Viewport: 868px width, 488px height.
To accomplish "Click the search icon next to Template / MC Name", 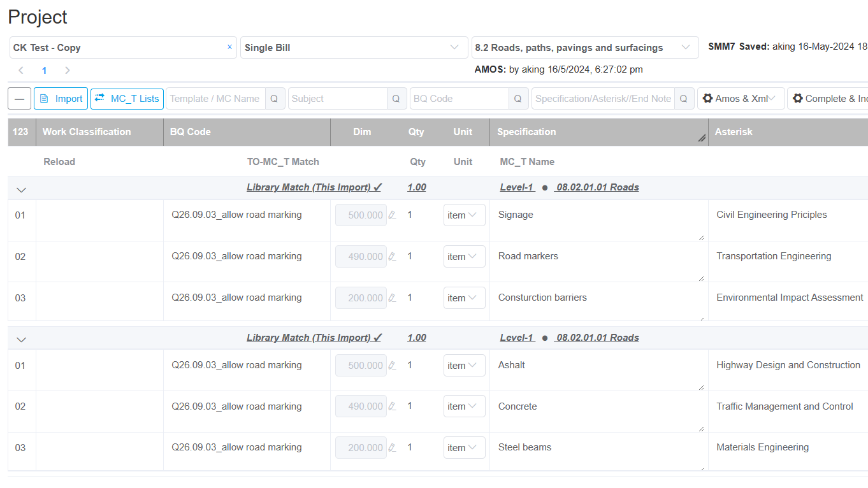I will point(275,99).
